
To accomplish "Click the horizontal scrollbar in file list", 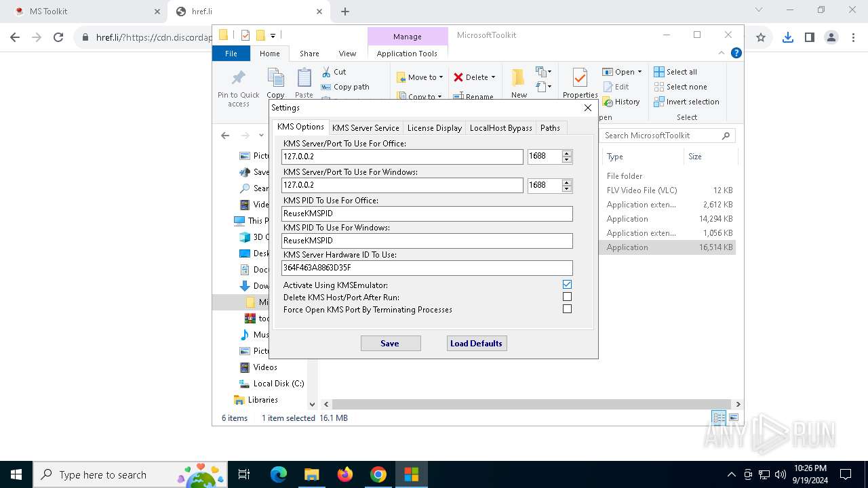I will [532, 404].
